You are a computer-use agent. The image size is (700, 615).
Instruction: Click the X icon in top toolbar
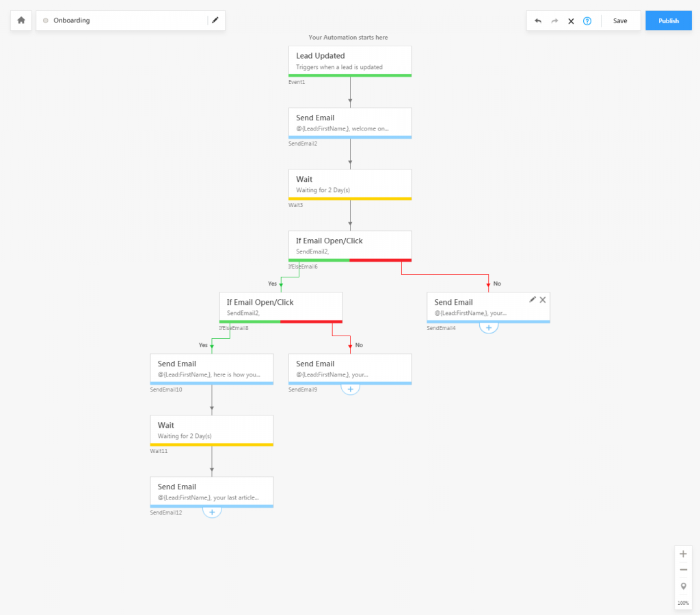pos(571,21)
